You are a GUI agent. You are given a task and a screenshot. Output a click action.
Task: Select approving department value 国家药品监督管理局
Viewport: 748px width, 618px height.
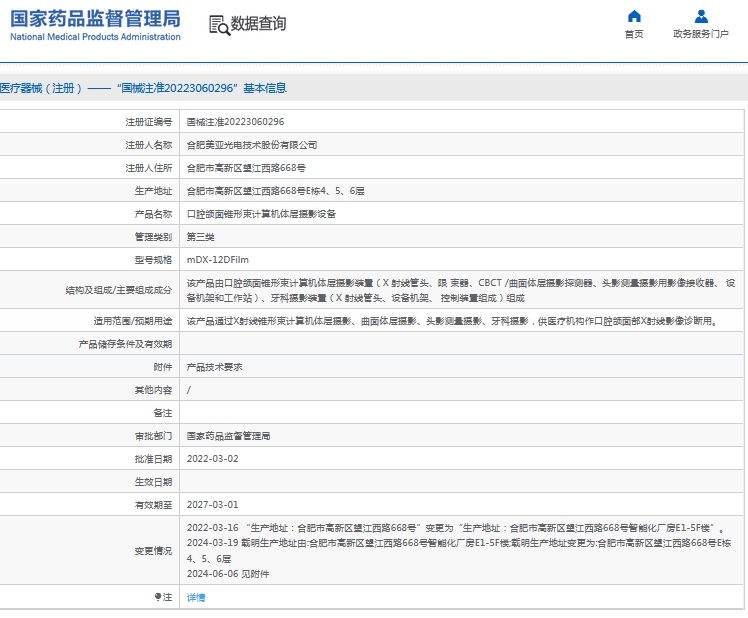click(228, 436)
